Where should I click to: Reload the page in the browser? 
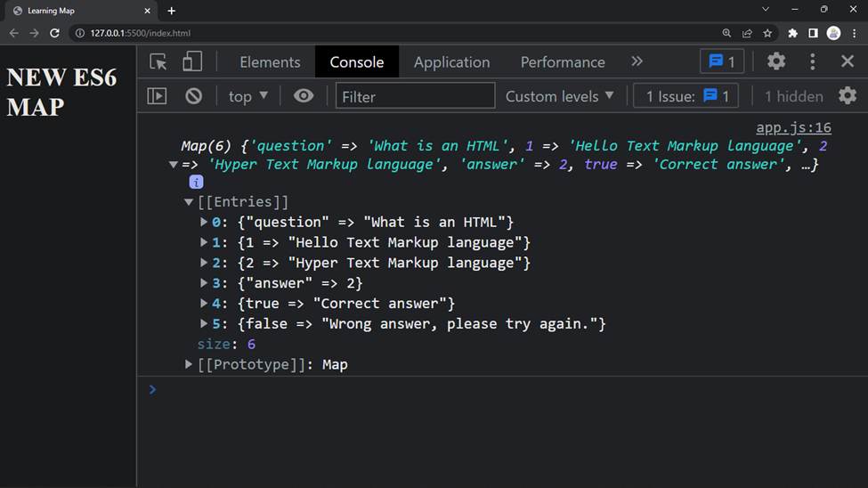pos(54,33)
